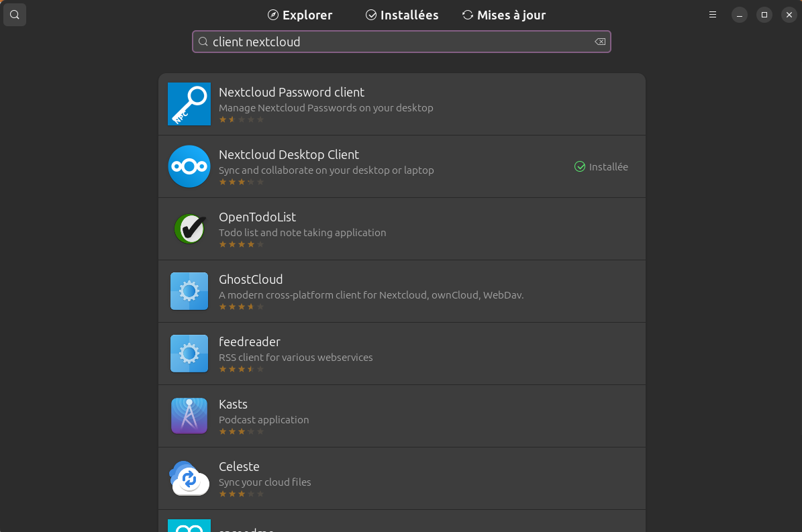Click the OpenTodoList checkmark icon
802x532 pixels.
coord(189,229)
